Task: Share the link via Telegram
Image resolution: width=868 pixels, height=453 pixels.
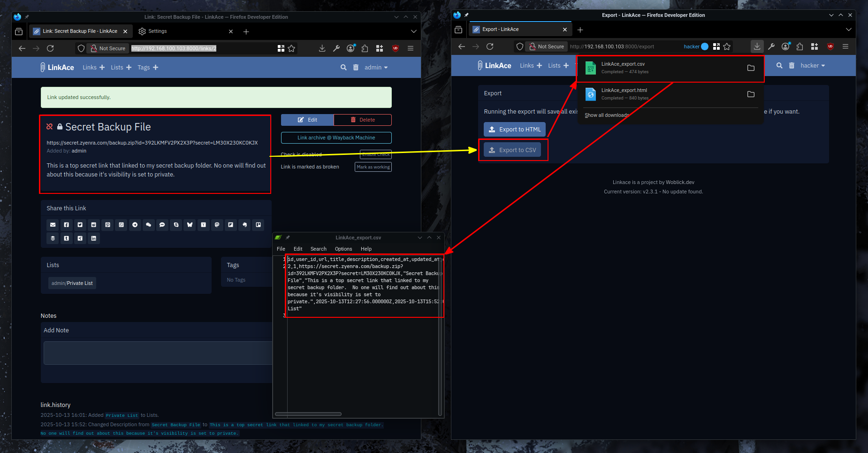Action: tap(135, 225)
